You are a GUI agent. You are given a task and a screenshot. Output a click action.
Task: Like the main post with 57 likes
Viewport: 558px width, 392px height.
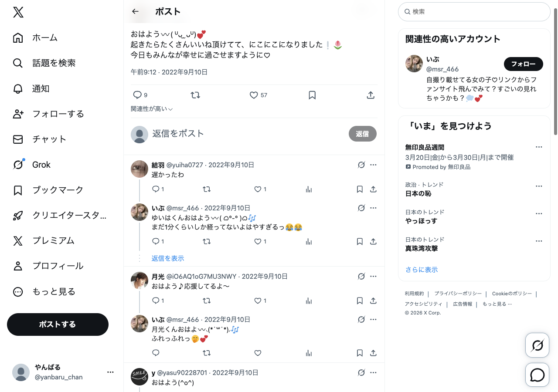click(258, 95)
